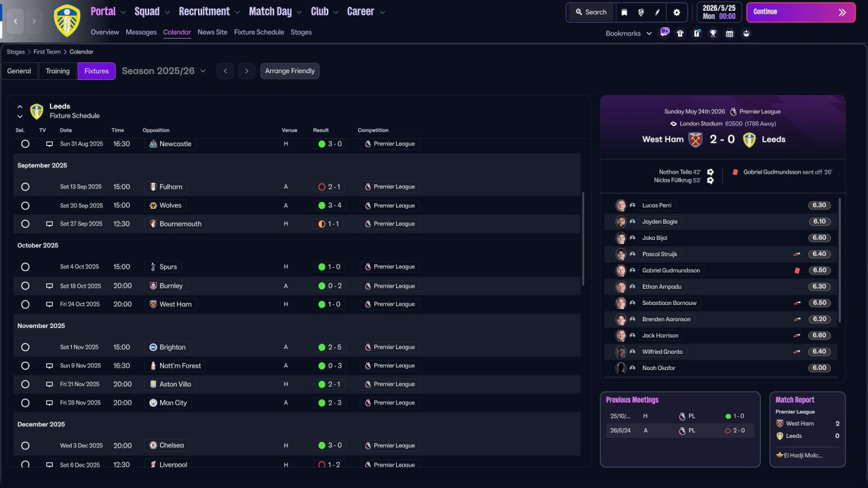Switch to the Messages tab
The height and width of the screenshot is (488, 868).
(x=141, y=32)
